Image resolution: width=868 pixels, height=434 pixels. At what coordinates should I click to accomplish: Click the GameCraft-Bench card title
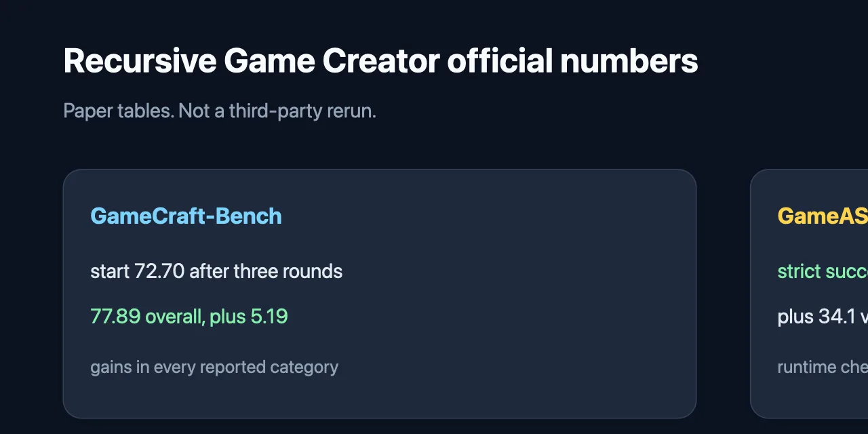(186, 216)
